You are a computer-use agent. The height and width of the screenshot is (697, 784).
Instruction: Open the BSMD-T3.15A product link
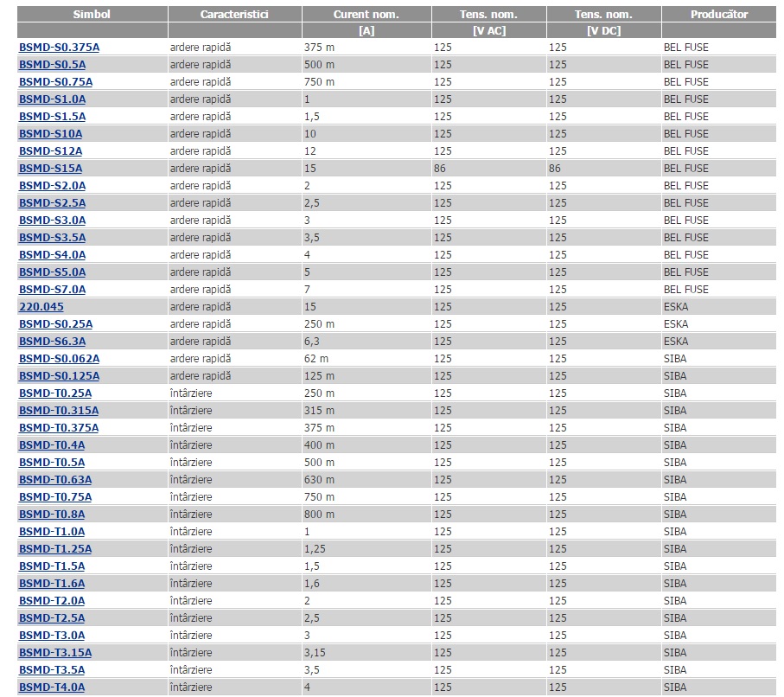point(55,653)
